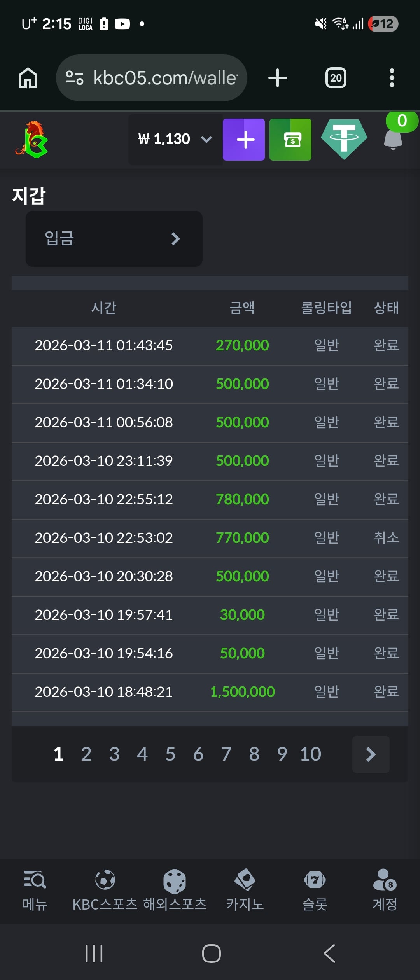This screenshot has width=420, height=980.
Task: Expand the ₩ 1,130 balance dropdown
Action: pos(175,139)
